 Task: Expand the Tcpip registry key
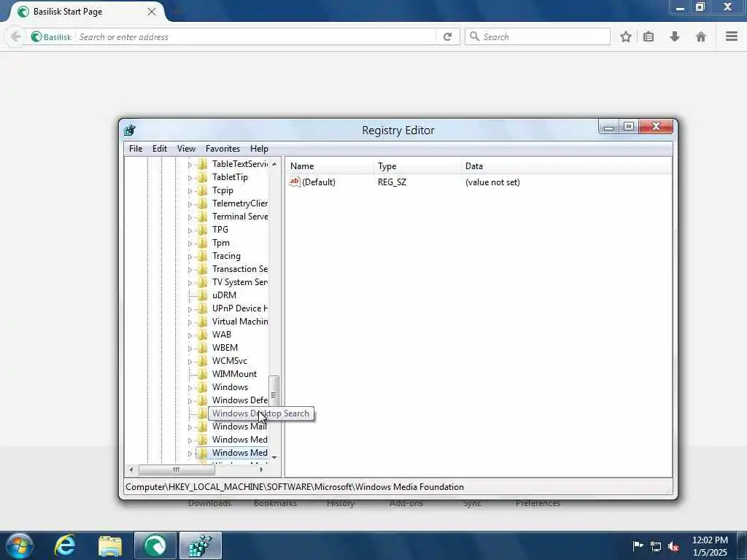tap(190, 191)
